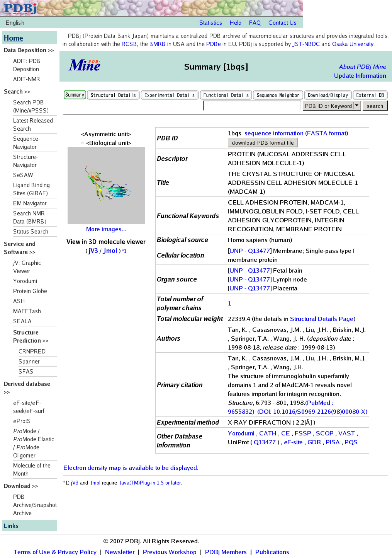Open the Functional Details tab
Screen dimensions: 392x558
click(226, 95)
